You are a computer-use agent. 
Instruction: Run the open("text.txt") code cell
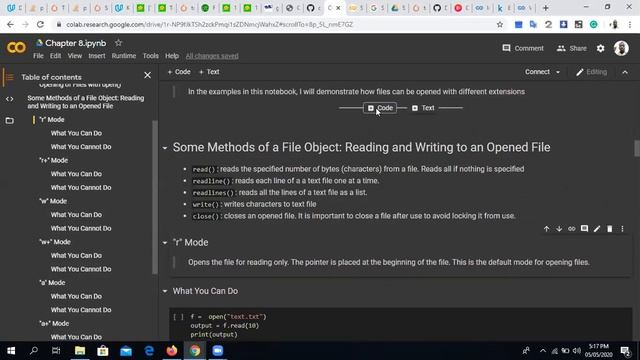click(178, 317)
